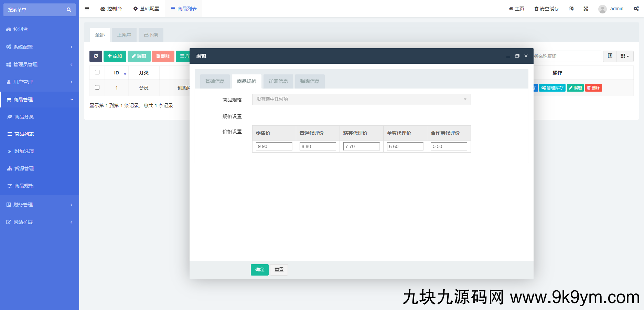Select the 已下架 product filter tab
Viewport: 644px width, 310px height.
pos(151,35)
